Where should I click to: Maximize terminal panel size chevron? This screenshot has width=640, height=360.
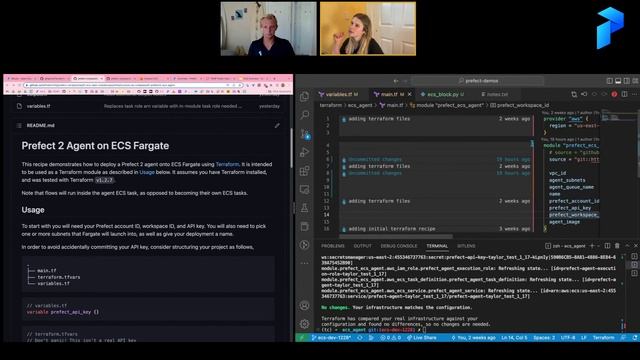click(x=627, y=246)
